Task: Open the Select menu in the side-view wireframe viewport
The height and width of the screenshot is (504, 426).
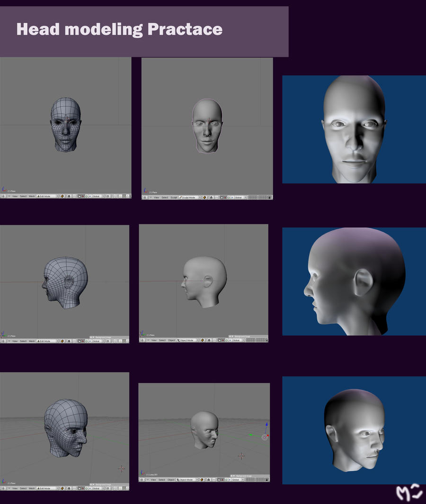Action: coord(23,341)
